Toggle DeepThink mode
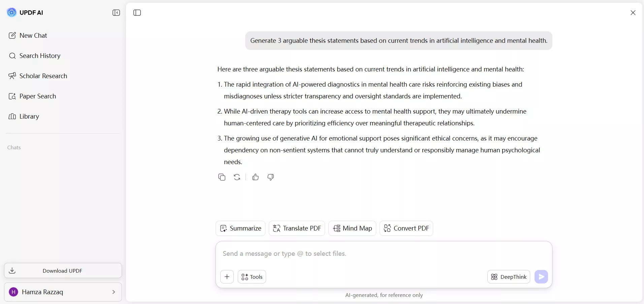Image resolution: width=644 pixels, height=304 pixels. pyautogui.click(x=509, y=277)
